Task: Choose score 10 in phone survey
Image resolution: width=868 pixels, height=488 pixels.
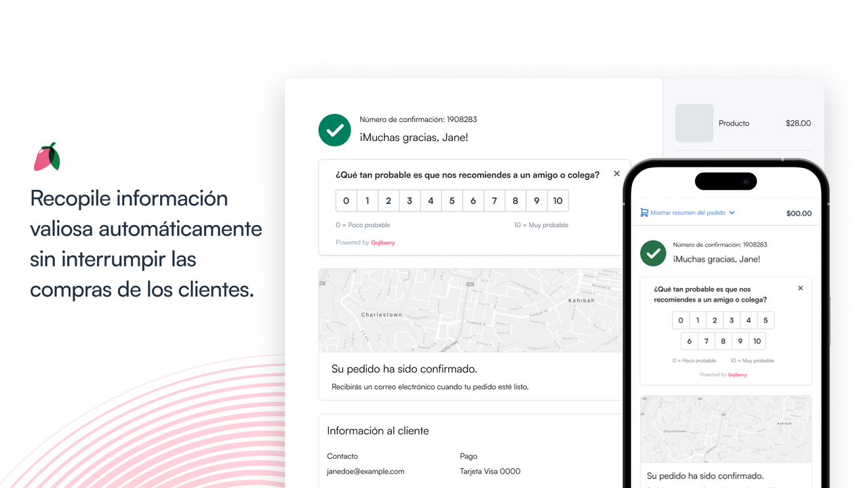Action: (x=757, y=341)
